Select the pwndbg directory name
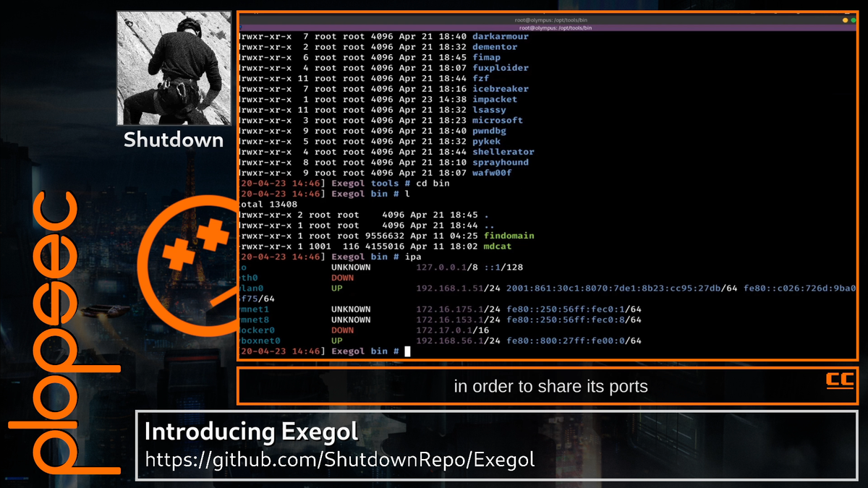The height and width of the screenshot is (488, 868). 489,131
